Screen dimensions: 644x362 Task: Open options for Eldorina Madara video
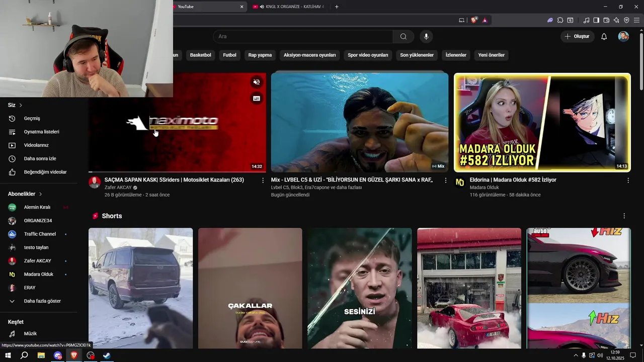click(628, 180)
